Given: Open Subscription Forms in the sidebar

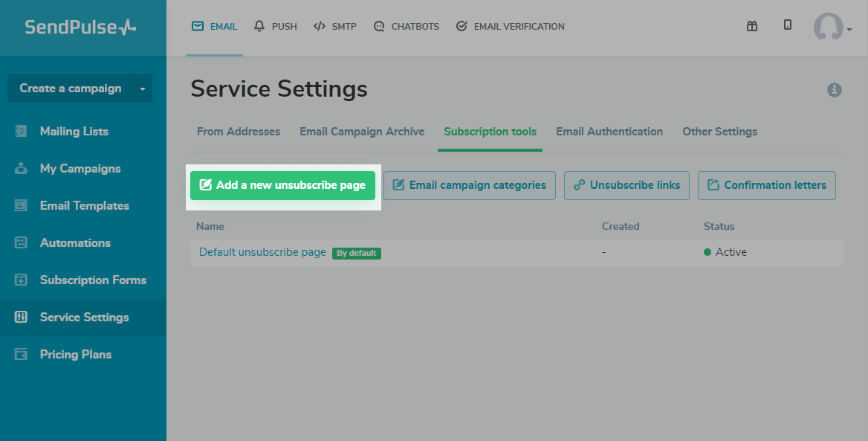Looking at the screenshot, I should coord(93,280).
